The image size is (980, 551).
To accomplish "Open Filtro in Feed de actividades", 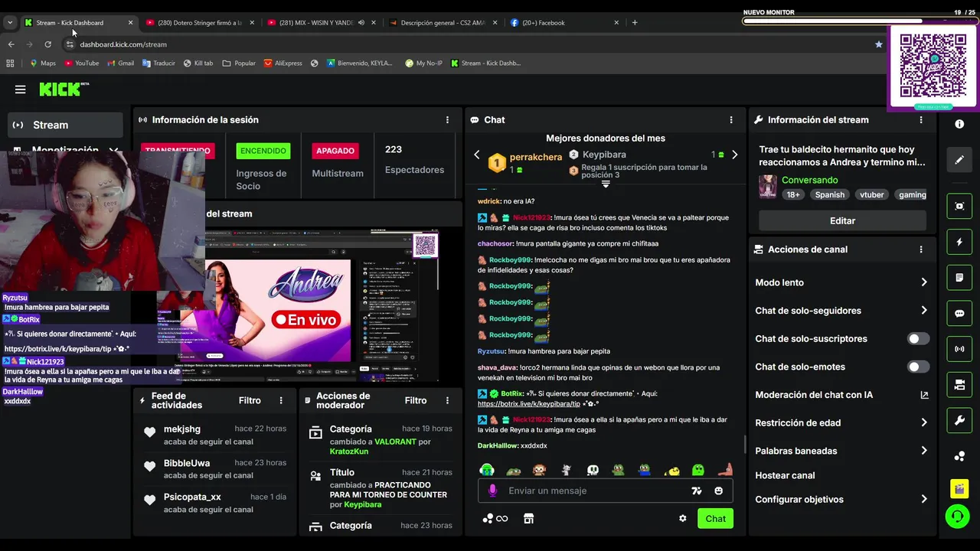I will click(x=250, y=400).
